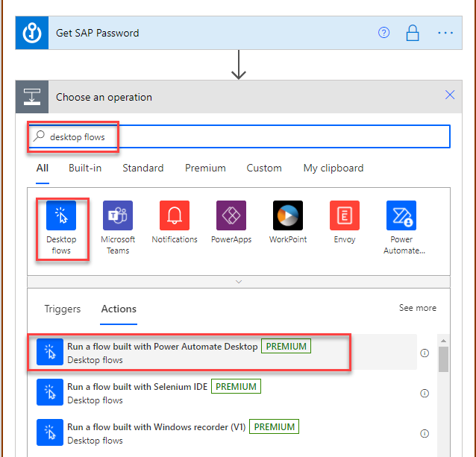Viewport: 476px width, 457px height.
Task: Click the actions list scrollbar thumb
Action: 443,359
